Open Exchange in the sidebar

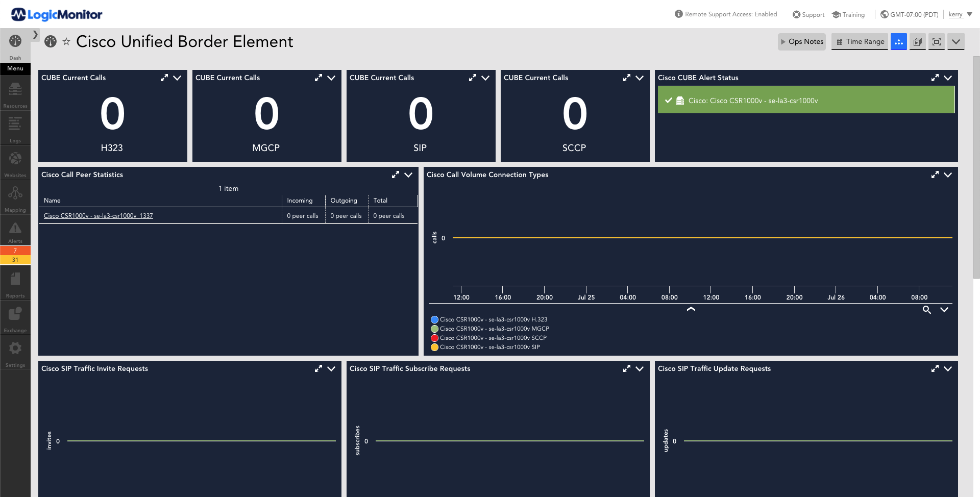(x=15, y=319)
